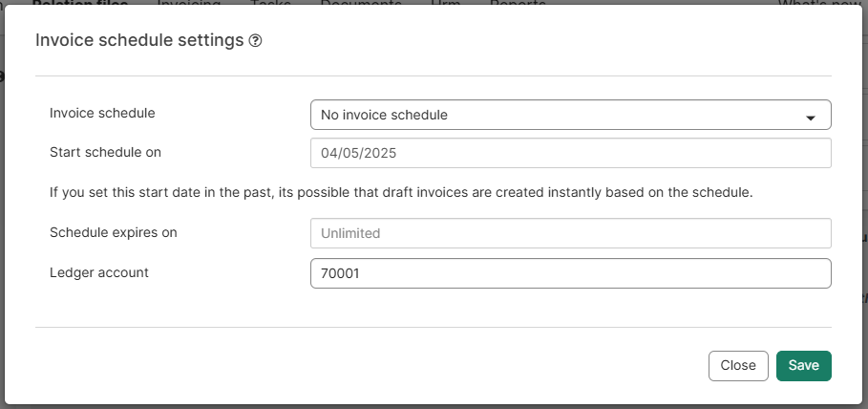
Task: Open the Invoice schedule dropdown
Action: pyautogui.click(x=570, y=115)
